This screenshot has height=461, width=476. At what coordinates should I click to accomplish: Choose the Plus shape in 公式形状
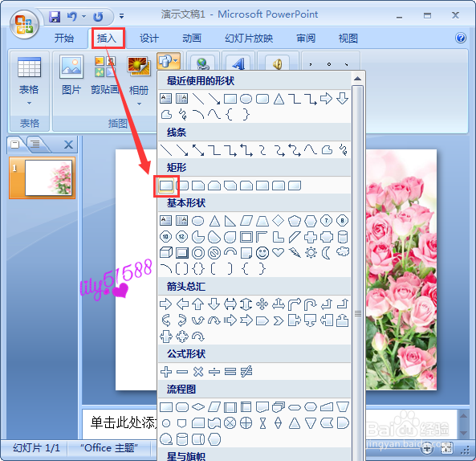(166, 372)
